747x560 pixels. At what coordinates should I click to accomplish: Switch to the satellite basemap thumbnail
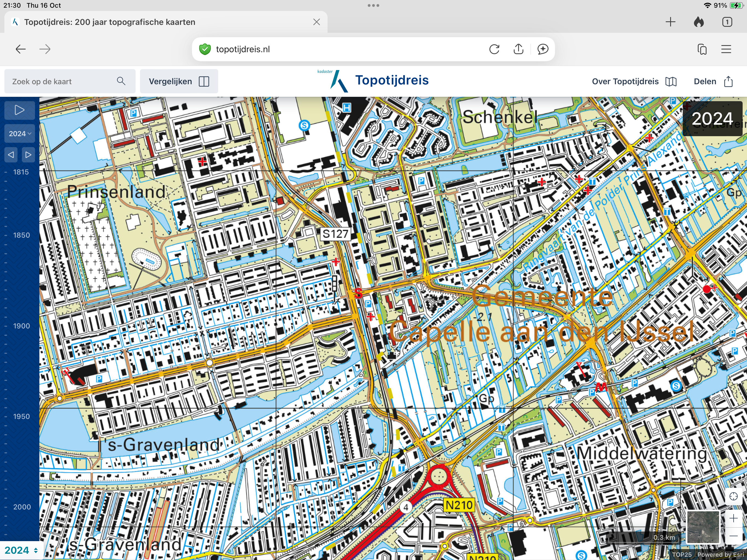tap(703, 527)
